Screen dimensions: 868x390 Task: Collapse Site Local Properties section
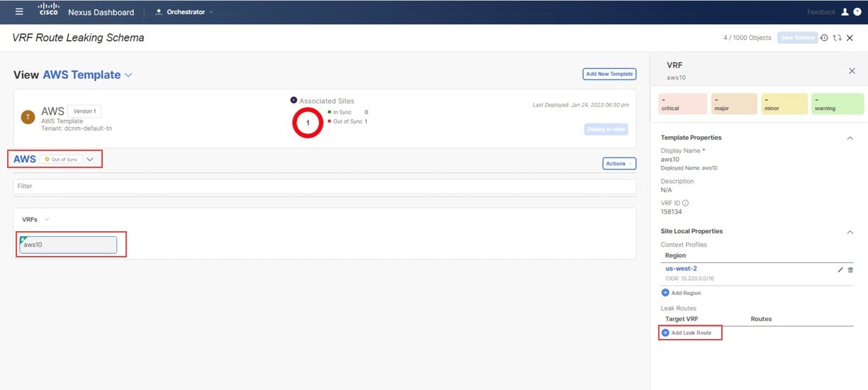tap(850, 231)
